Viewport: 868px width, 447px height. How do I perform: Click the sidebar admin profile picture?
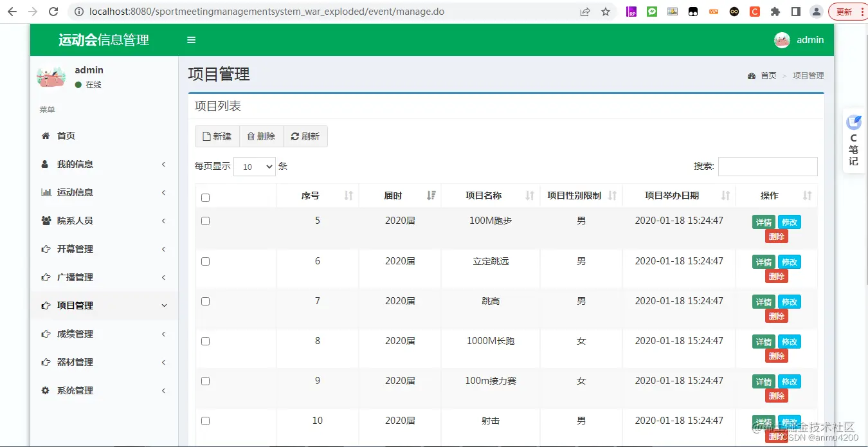51,77
